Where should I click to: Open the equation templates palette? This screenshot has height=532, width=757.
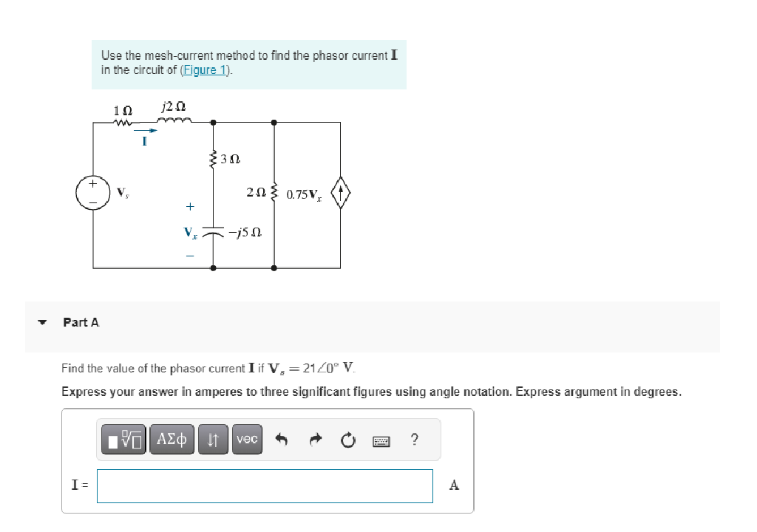tap(123, 440)
